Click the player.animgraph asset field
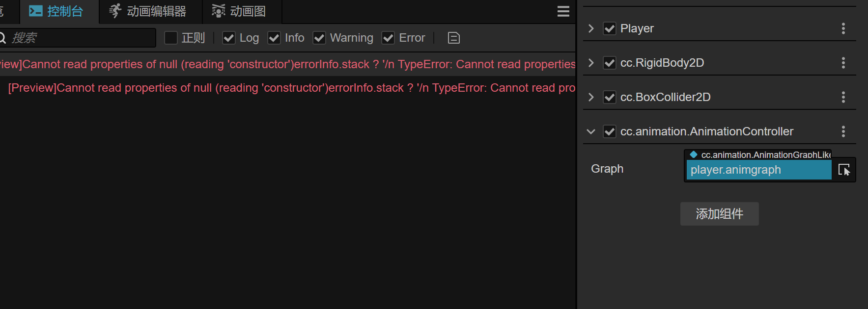This screenshot has width=868, height=309. (x=758, y=170)
